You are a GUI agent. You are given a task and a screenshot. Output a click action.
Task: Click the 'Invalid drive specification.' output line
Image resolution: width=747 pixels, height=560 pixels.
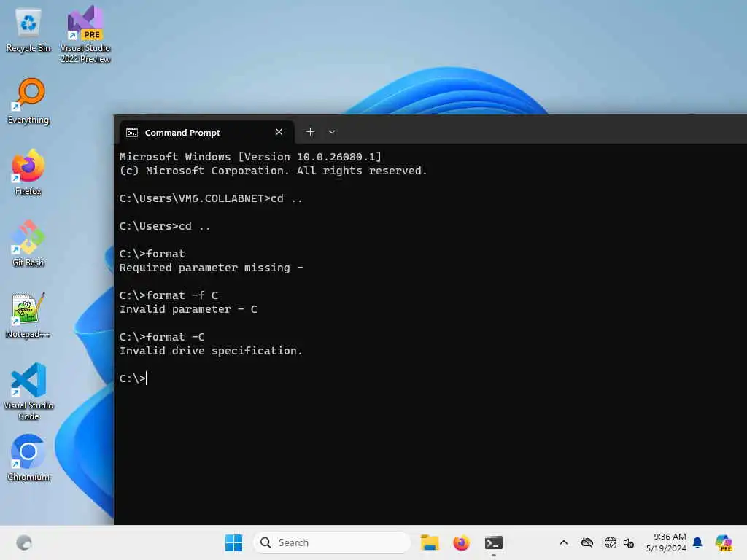(x=211, y=351)
